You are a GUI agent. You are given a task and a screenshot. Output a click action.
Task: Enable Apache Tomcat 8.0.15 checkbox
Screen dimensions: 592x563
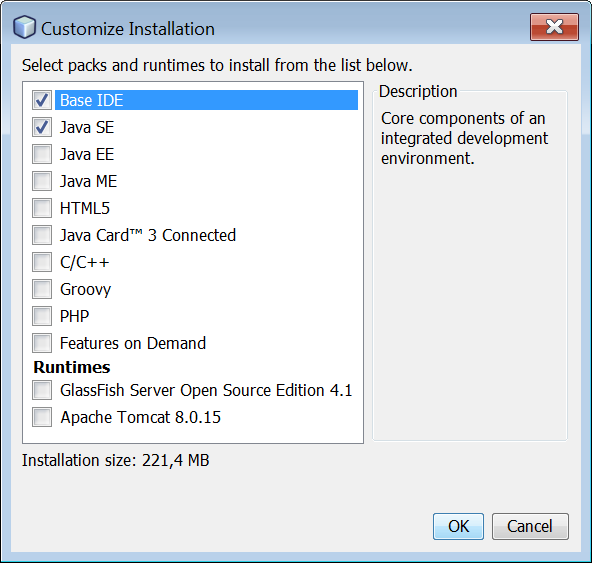42,417
